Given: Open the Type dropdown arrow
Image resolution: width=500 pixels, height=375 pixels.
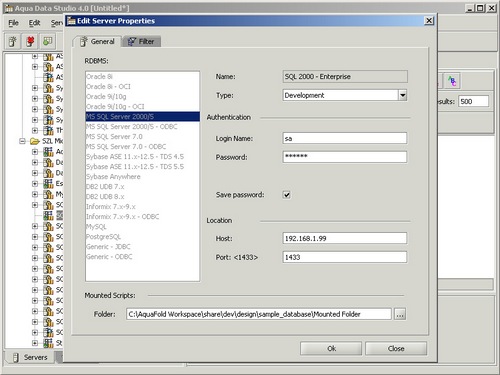Looking at the screenshot, I should (x=403, y=95).
